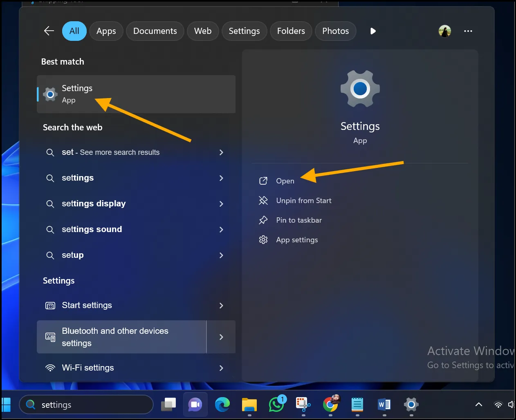This screenshot has height=420, width=516.
Task: Switch to the Web filter tab
Action: point(203,31)
